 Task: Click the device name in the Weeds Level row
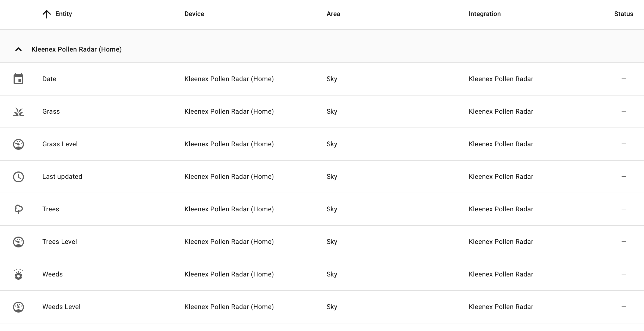coord(229,307)
